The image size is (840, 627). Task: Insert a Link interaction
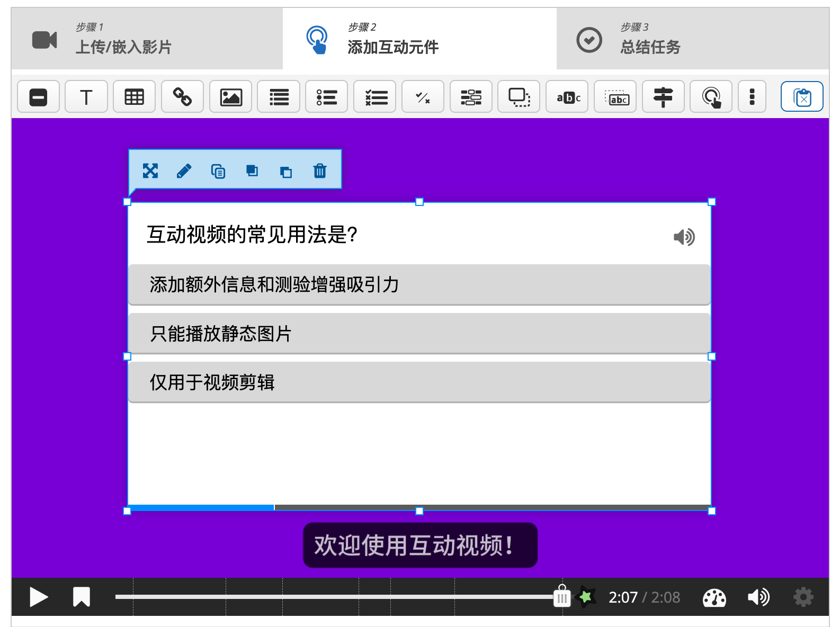[182, 96]
